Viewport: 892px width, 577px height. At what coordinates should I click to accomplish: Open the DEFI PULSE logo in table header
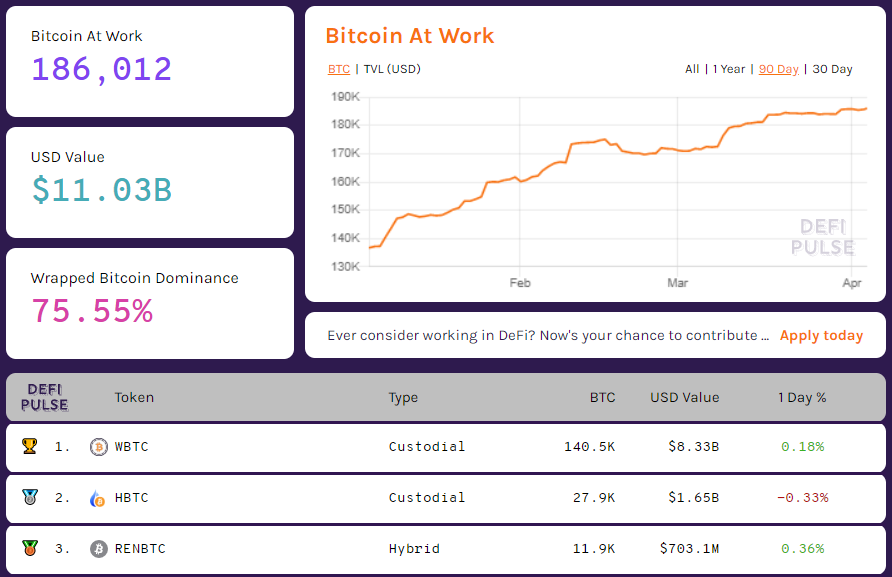click(43, 397)
